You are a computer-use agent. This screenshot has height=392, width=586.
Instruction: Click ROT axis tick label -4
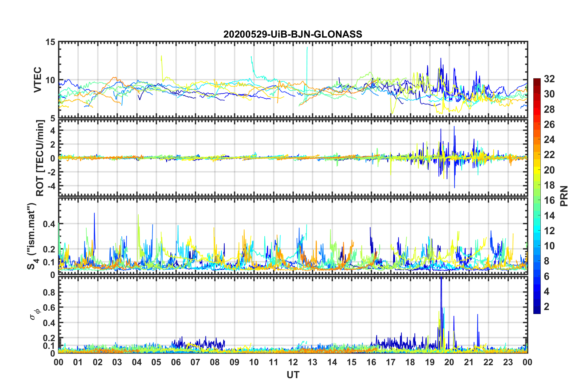click(51, 186)
